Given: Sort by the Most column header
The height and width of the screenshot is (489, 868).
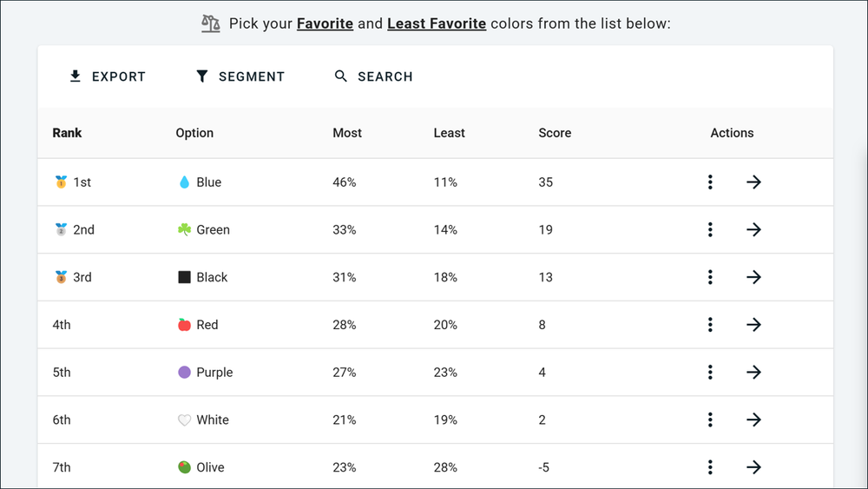Looking at the screenshot, I should pos(347,133).
